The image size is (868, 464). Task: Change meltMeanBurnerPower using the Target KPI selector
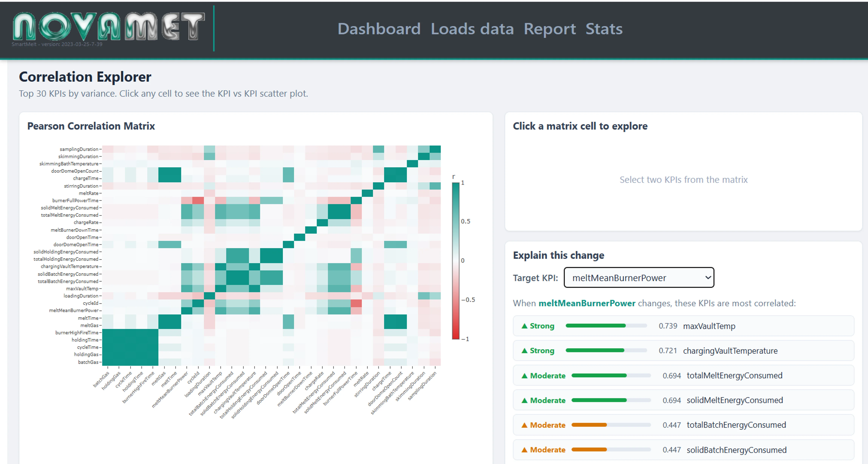coord(639,278)
